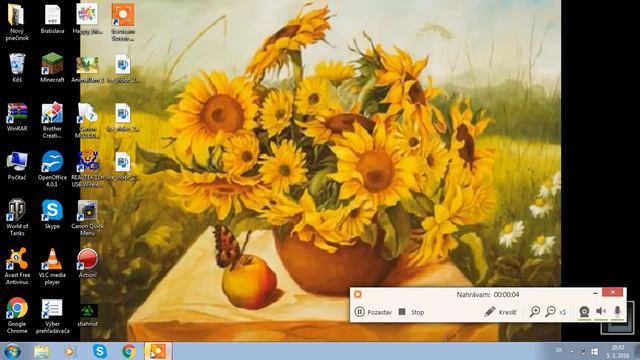Select the OpenOffice 4.0.1 shortcut

[52, 169]
